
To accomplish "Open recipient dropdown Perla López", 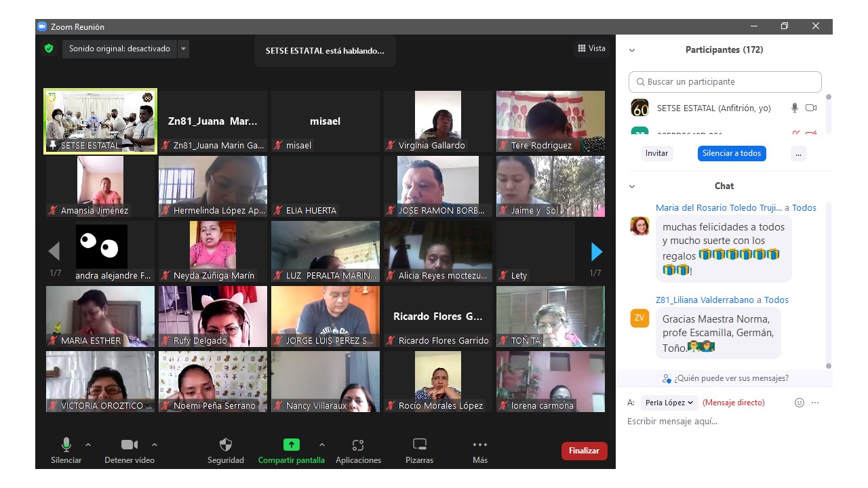I will coord(669,403).
